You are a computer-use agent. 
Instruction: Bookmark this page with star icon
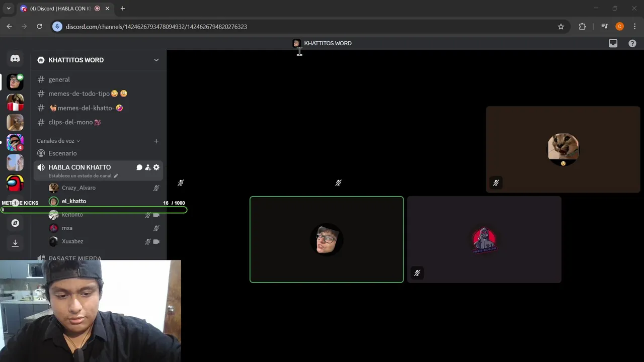pyautogui.click(x=561, y=27)
